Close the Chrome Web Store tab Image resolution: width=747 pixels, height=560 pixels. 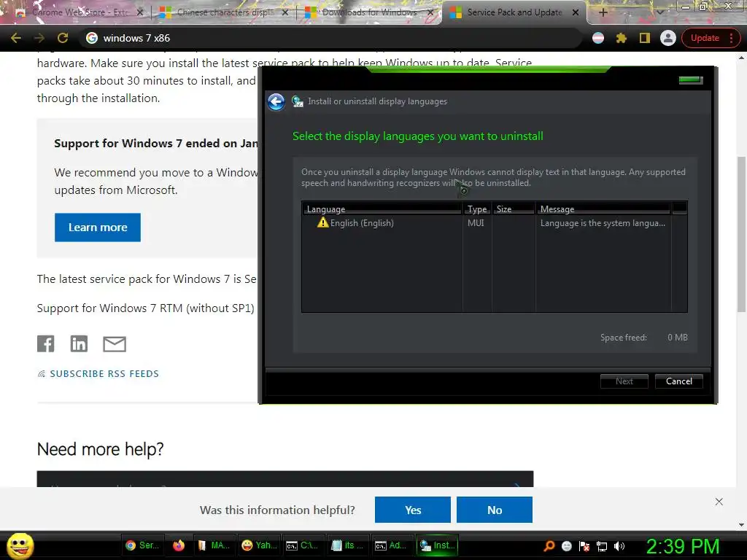[139, 12]
